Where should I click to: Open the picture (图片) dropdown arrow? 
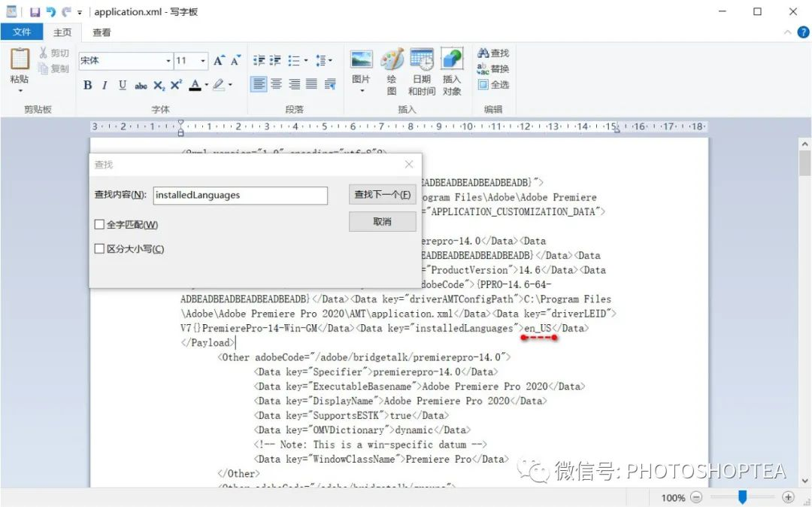[362, 91]
